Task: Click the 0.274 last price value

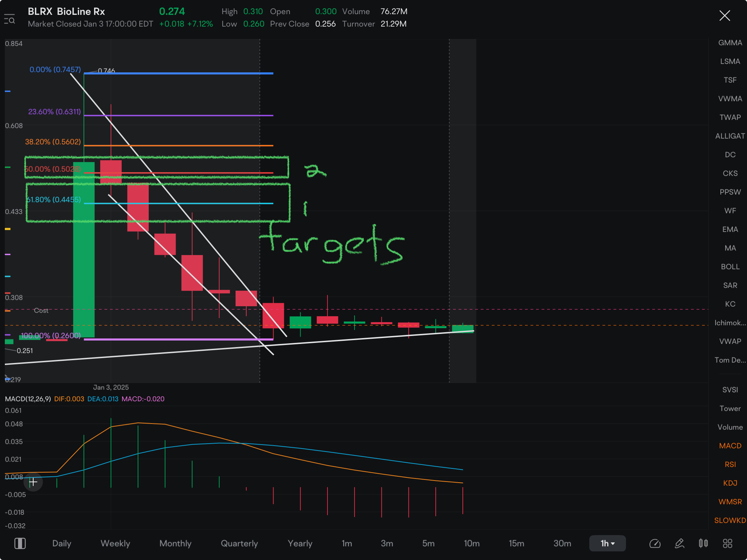Action: 172,11
